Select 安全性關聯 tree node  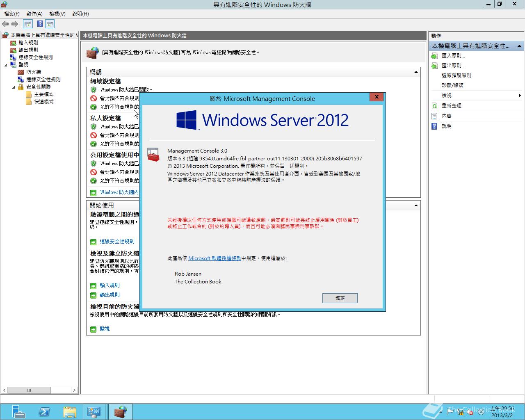click(x=39, y=87)
